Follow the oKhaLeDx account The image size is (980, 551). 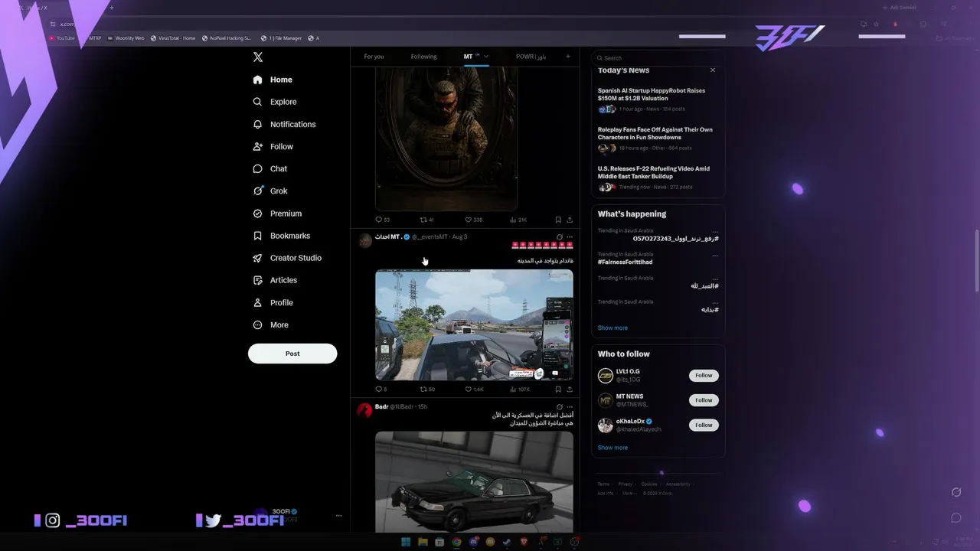pos(704,425)
